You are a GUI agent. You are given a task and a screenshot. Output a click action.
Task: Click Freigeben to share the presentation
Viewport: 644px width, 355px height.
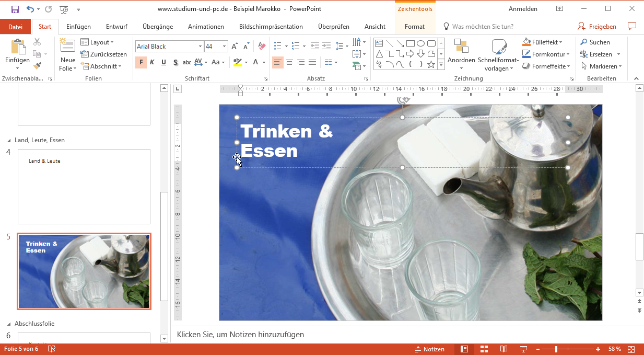(x=597, y=27)
